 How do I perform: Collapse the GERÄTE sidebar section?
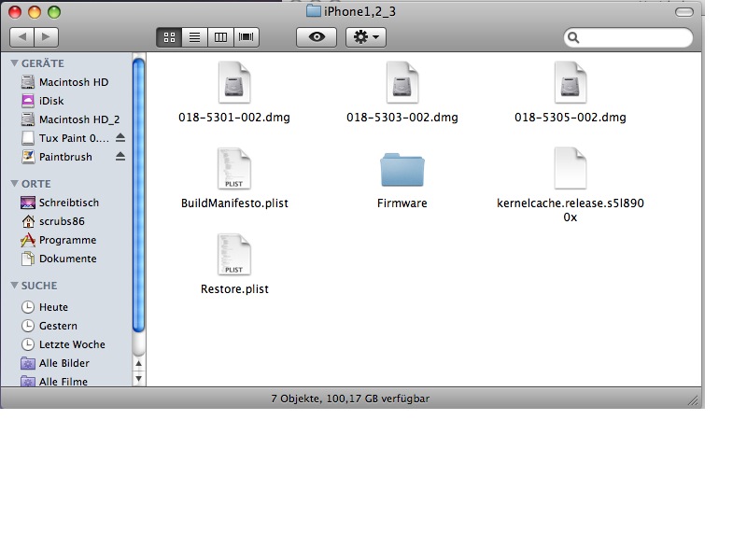tap(13, 63)
